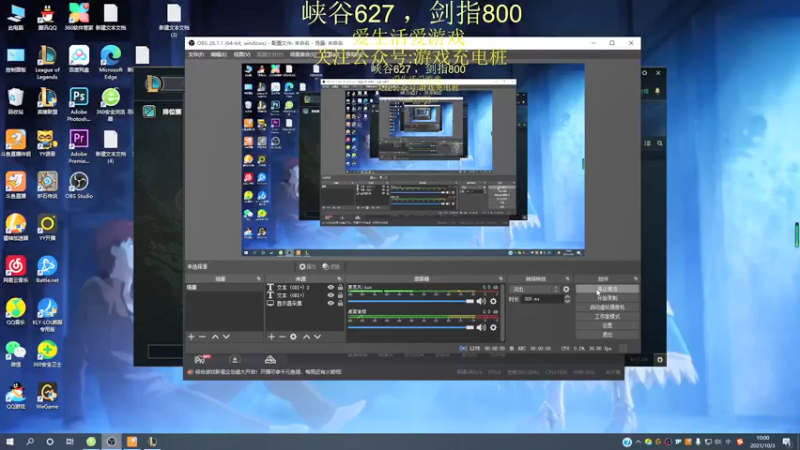Open taskbar search magnifier

[x=30, y=442]
